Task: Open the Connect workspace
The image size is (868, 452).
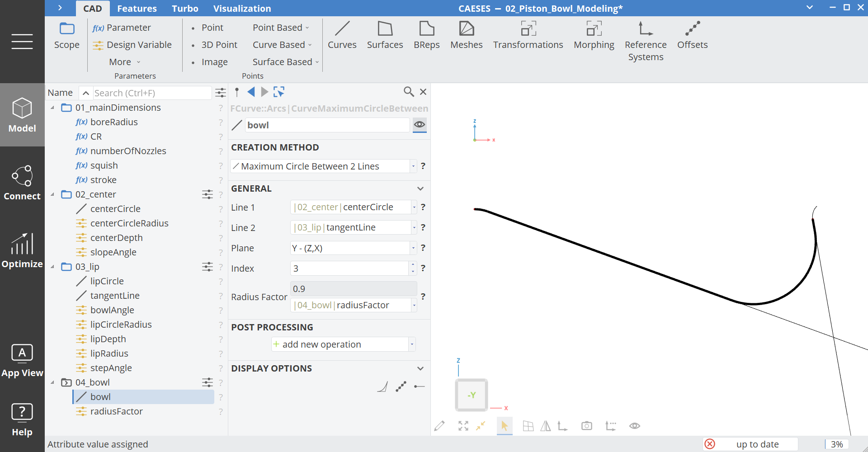Action: point(22,183)
